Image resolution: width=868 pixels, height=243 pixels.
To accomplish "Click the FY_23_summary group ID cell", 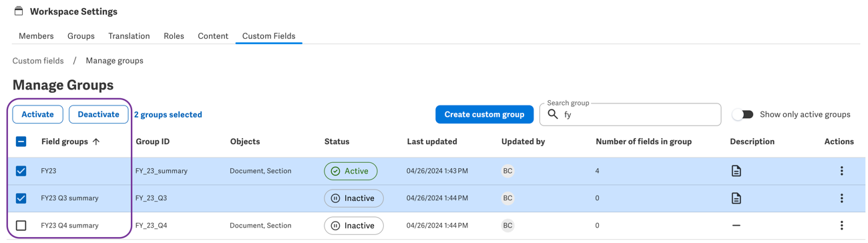I will [161, 171].
